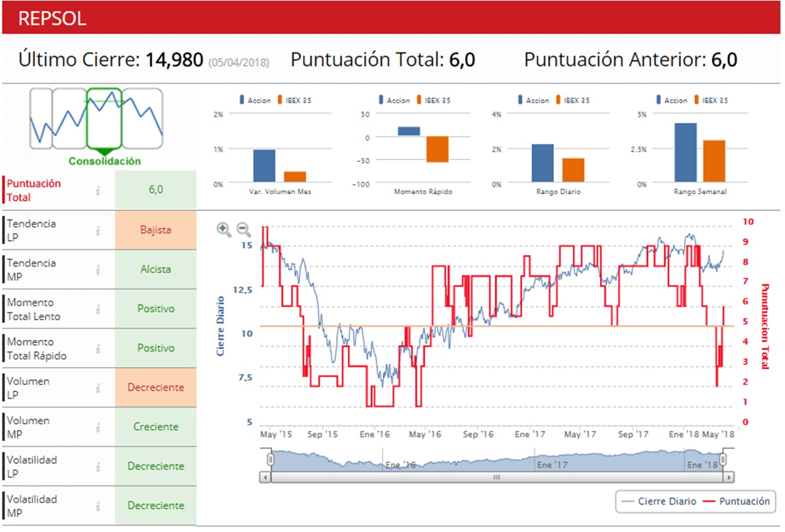Click blue Accion bar in Var. Volumen Mes
Screen dimensions: 785x532
[x=264, y=166]
